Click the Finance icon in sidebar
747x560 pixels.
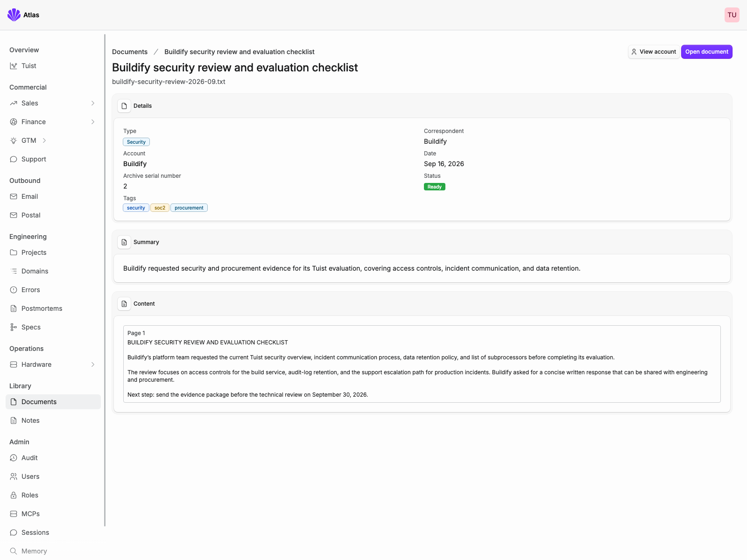(x=14, y=122)
